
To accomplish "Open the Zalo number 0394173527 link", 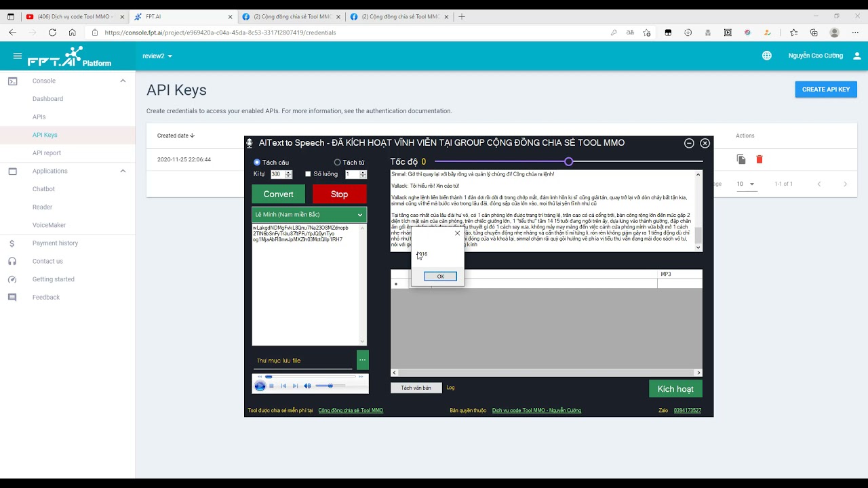I will [x=688, y=410].
